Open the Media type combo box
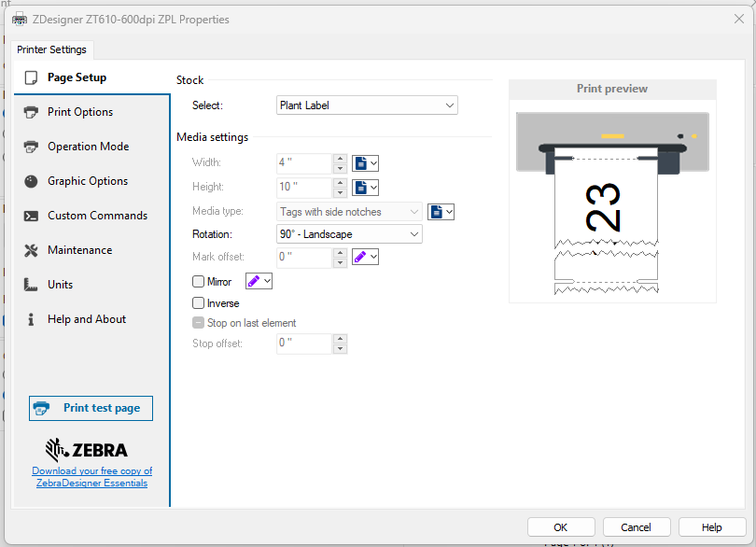This screenshot has width=756, height=547. [x=349, y=211]
